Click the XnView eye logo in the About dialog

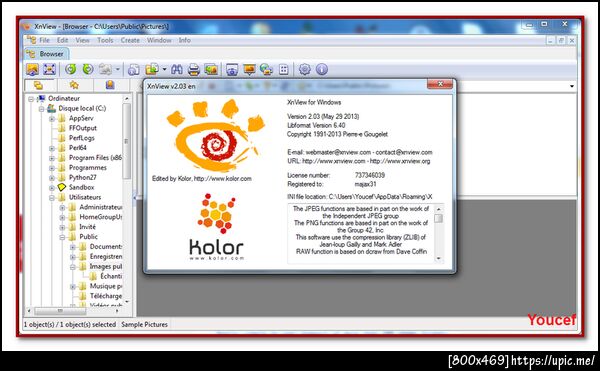(x=216, y=135)
